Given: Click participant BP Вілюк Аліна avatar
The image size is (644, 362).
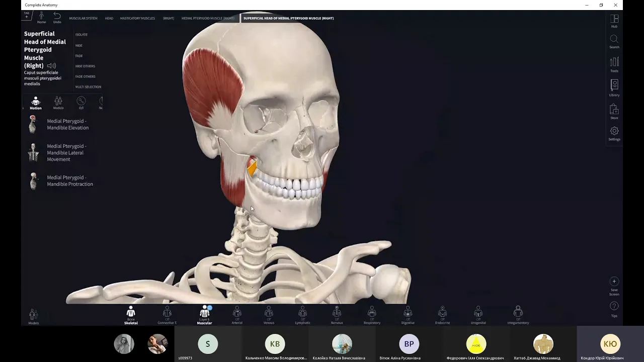Looking at the screenshot, I should pyautogui.click(x=409, y=344).
